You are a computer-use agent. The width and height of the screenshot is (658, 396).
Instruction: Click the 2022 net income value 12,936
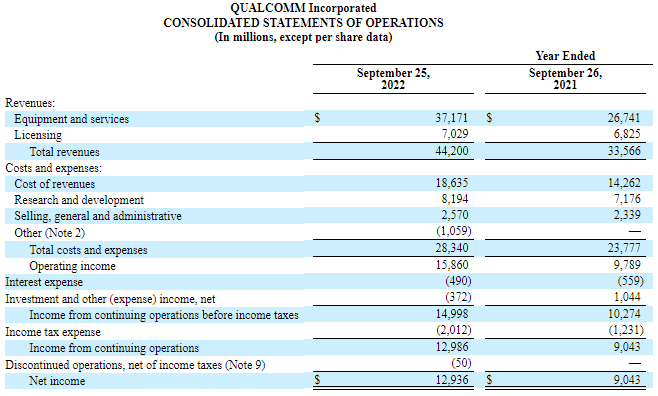[452, 380]
